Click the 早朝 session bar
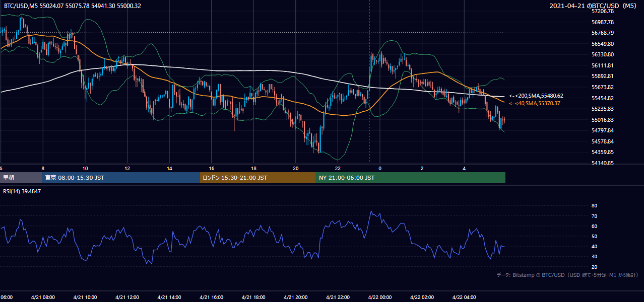The height and width of the screenshot is (302, 644). [21, 178]
